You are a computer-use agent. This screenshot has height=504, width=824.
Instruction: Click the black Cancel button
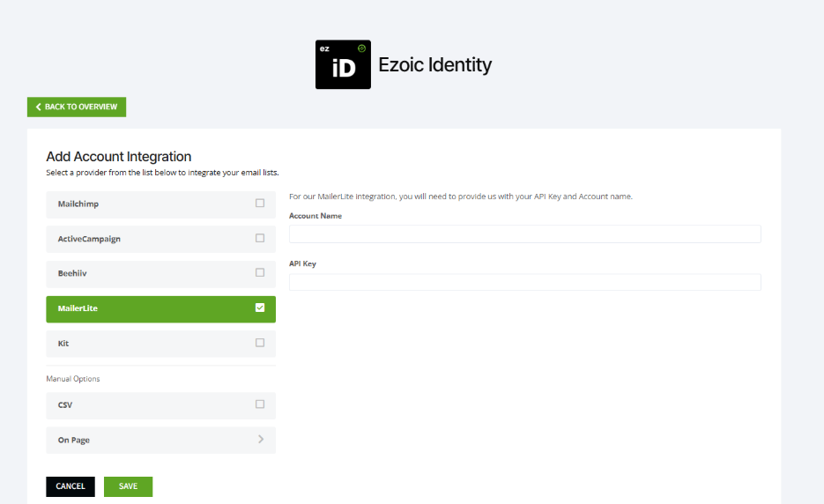point(71,486)
